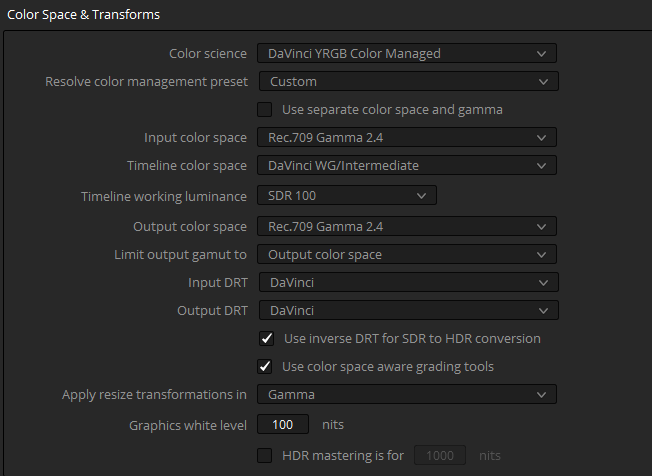The image size is (652, 476).
Task: Click the Apply resize transformations in label
Action: click(x=154, y=395)
